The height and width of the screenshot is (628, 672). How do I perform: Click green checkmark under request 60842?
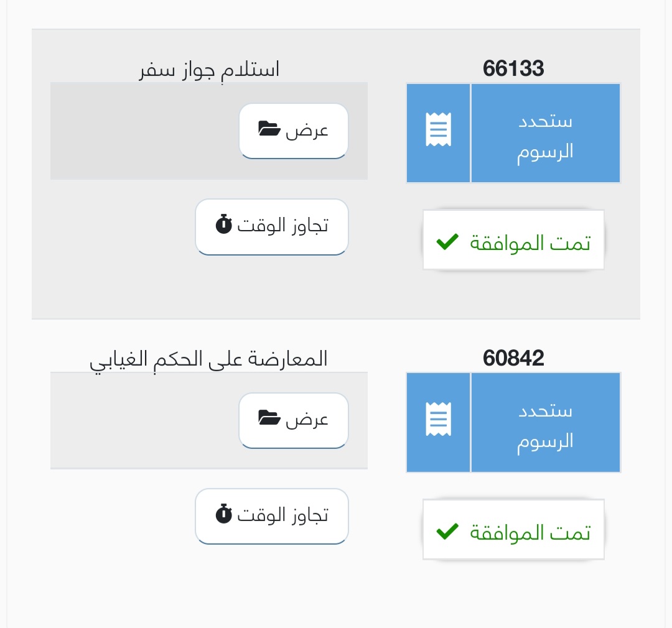pos(447,531)
